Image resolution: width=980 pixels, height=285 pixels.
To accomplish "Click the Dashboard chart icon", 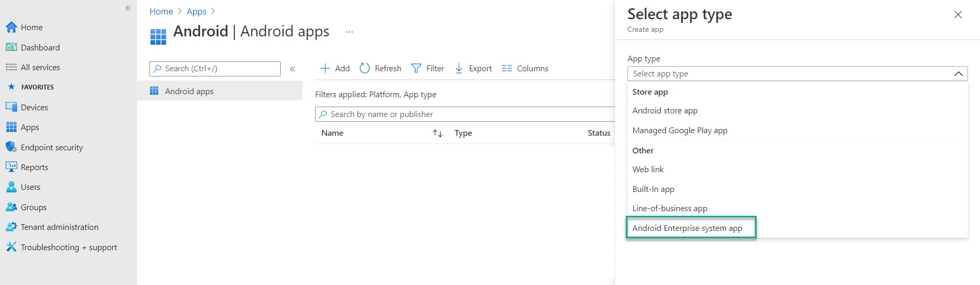I will point(11,47).
